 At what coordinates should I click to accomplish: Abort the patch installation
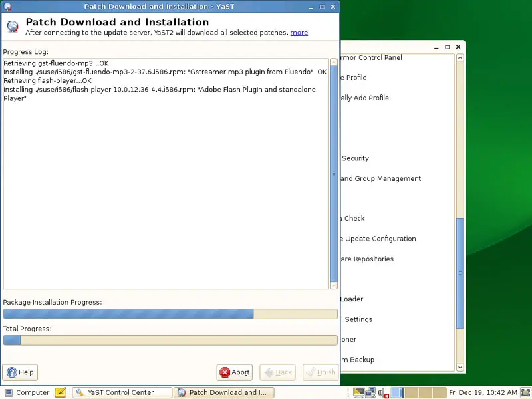click(x=235, y=372)
